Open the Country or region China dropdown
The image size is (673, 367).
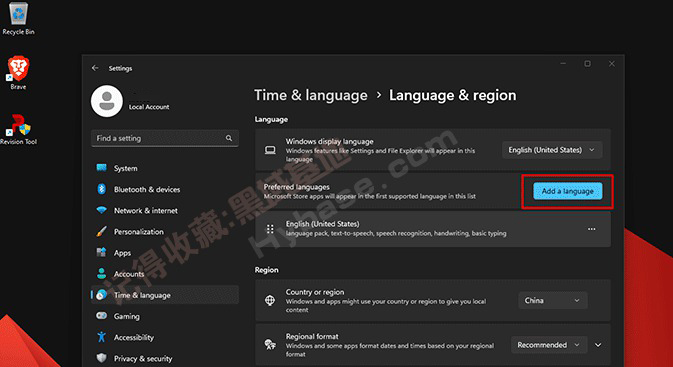(x=552, y=300)
